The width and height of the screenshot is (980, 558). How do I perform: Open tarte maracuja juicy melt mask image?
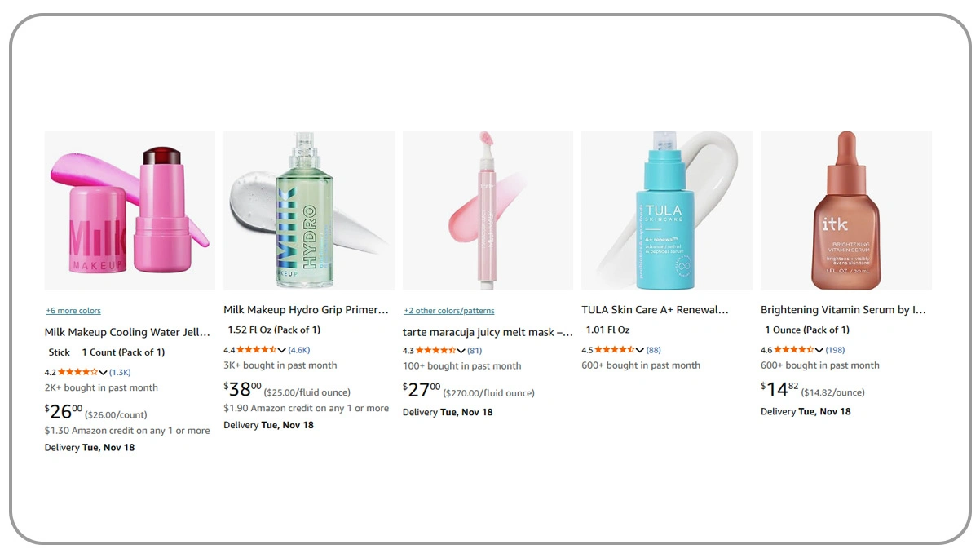[488, 210]
